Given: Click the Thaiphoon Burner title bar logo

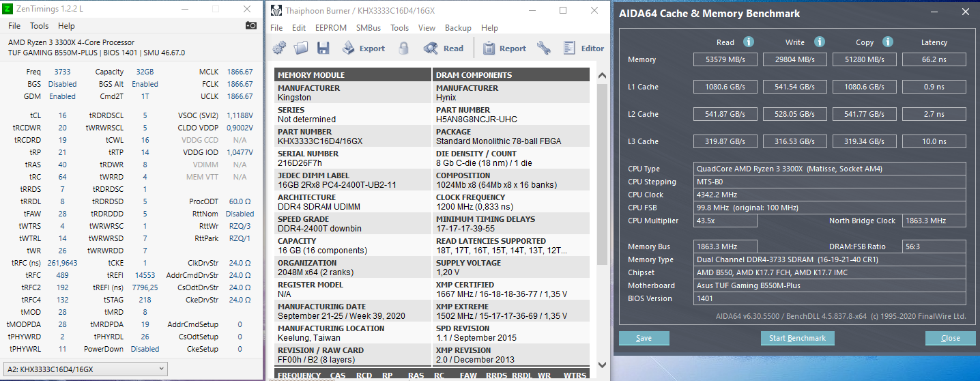Looking at the screenshot, I should [x=276, y=10].
